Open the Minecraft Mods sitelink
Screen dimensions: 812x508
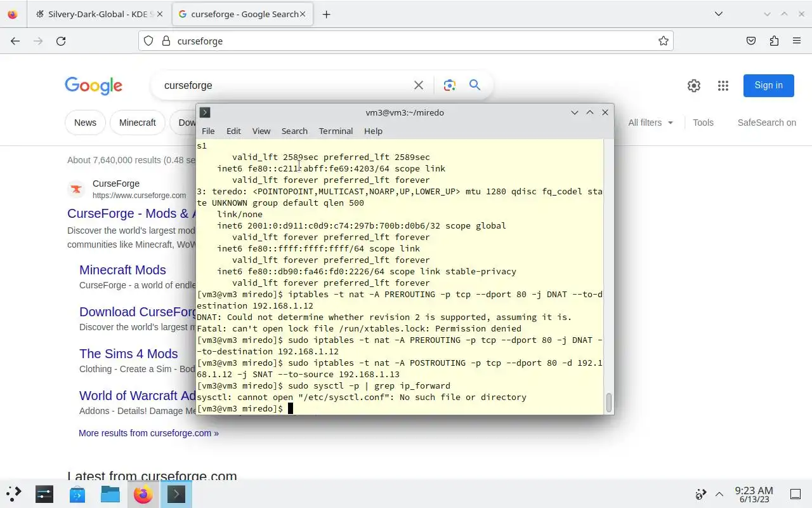point(122,270)
